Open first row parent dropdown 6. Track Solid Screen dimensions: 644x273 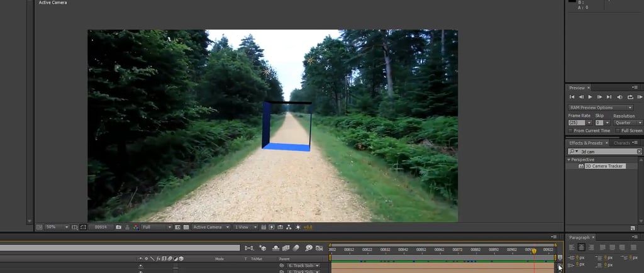click(303, 265)
